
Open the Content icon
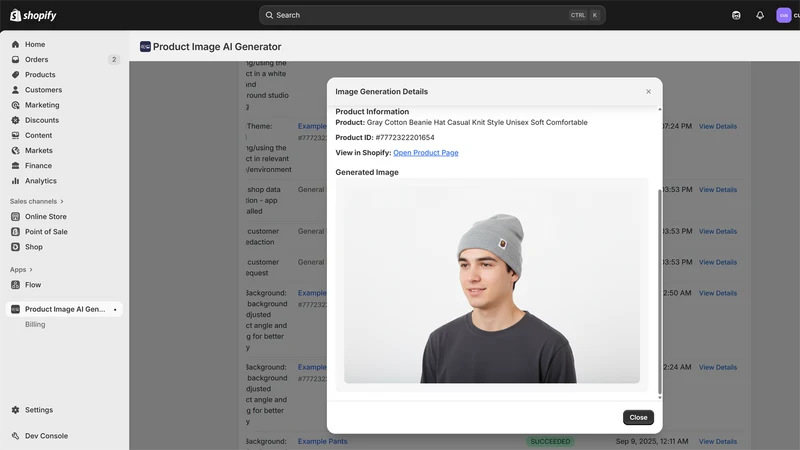click(15, 135)
